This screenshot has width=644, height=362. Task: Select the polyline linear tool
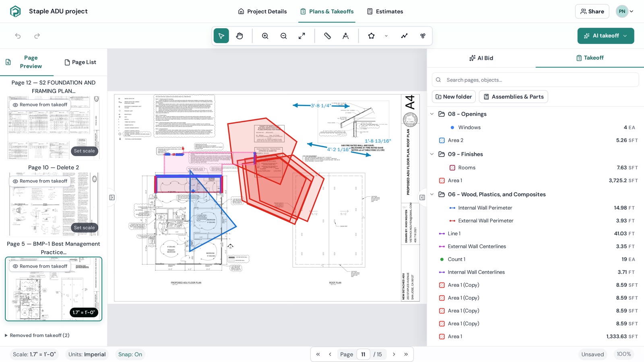coord(405,36)
